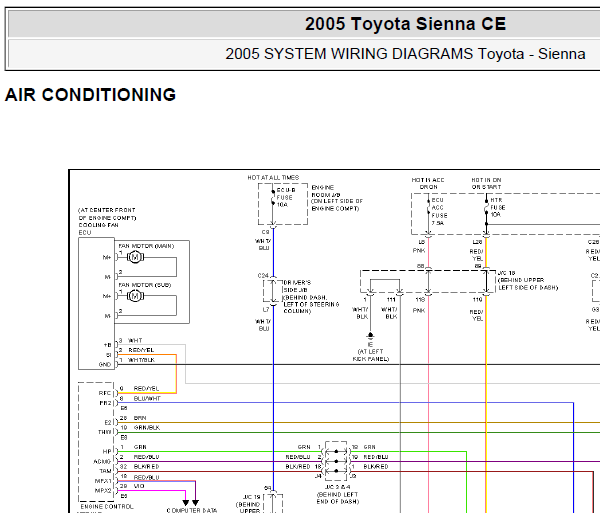Image resolution: width=600 pixels, height=513 pixels.
Task: Select the 'GRN/BLK' wire label
Action: point(147,427)
